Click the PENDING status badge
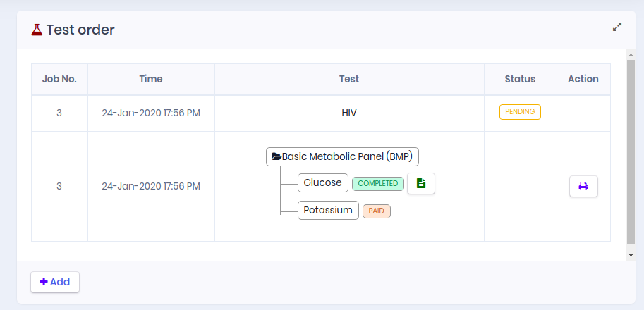This screenshot has width=644, height=310. click(x=520, y=112)
